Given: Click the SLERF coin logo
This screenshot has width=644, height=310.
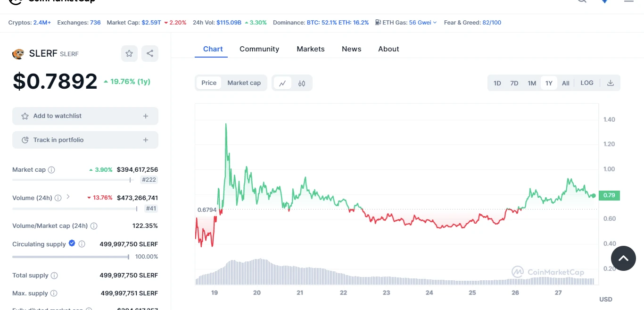Looking at the screenshot, I should [18, 54].
